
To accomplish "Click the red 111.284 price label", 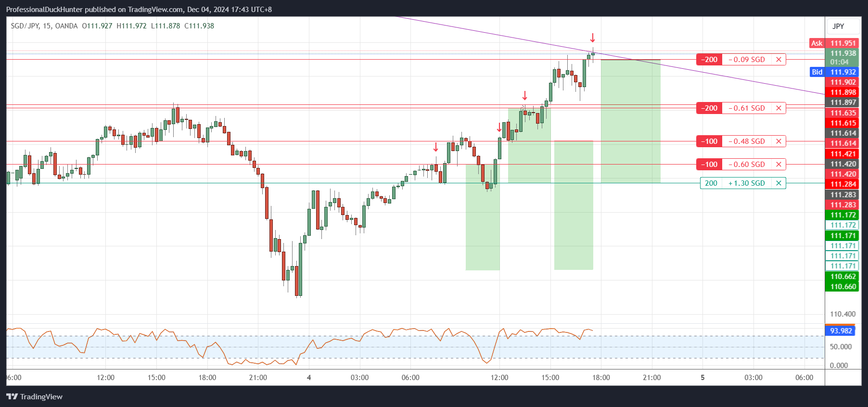I will tap(843, 184).
